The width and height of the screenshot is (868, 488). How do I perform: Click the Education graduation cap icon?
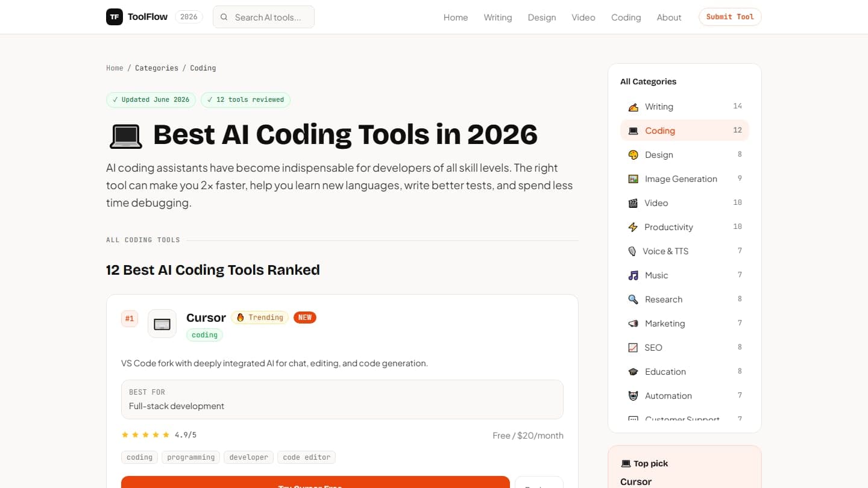(x=633, y=372)
